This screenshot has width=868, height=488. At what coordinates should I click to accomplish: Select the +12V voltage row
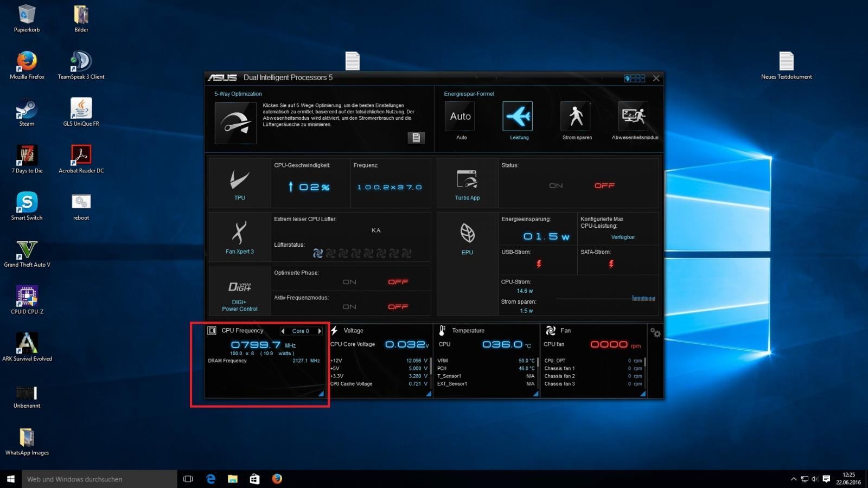pos(379,361)
